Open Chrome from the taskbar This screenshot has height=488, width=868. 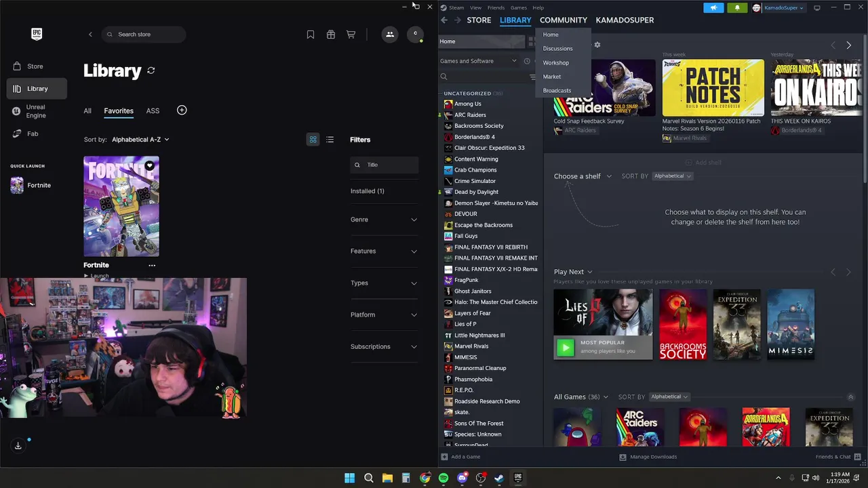coord(425,478)
